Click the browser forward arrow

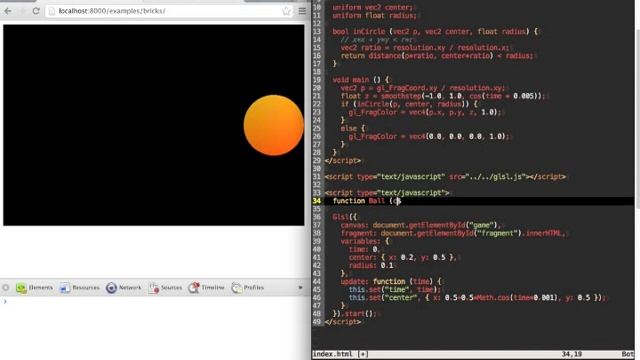click(22, 11)
